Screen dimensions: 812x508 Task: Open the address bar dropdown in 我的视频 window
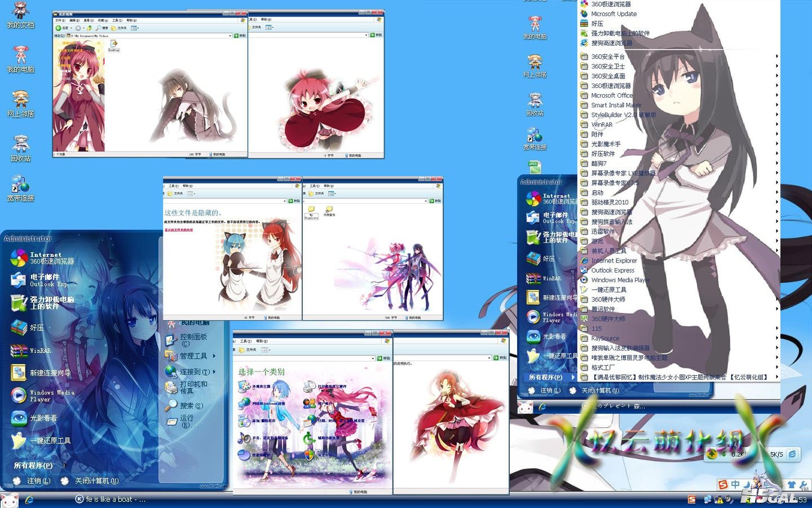click(x=230, y=36)
